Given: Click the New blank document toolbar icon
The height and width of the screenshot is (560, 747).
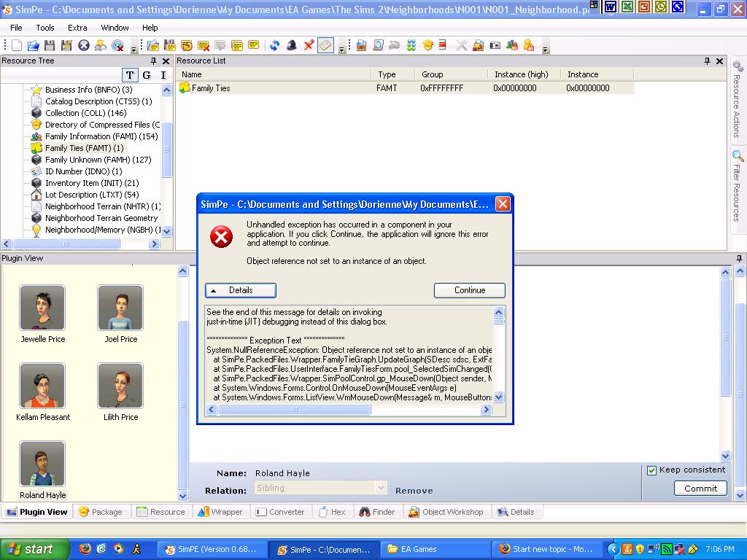Looking at the screenshot, I should click(x=17, y=46).
